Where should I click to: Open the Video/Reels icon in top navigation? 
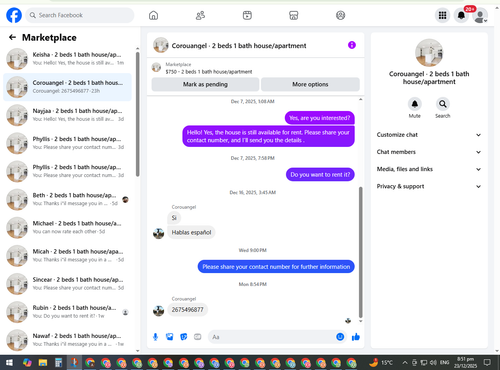[x=247, y=15]
